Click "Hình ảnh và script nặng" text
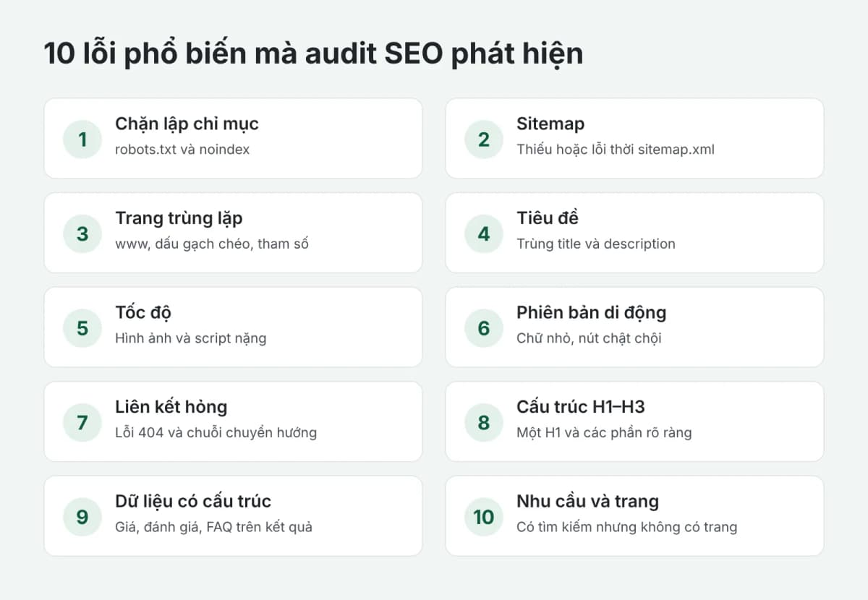Viewport: 868px width, 600px height. [x=191, y=338]
